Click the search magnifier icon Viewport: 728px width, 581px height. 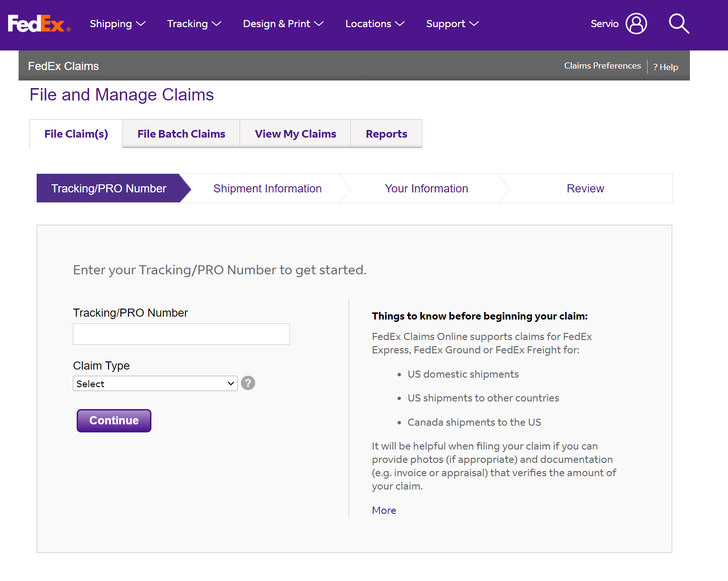[679, 23]
